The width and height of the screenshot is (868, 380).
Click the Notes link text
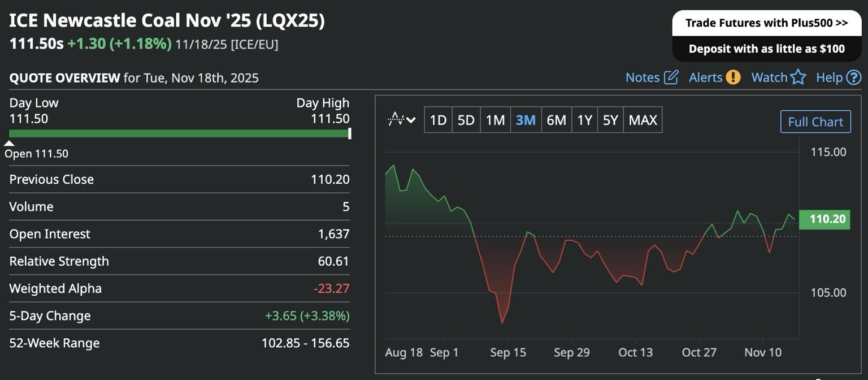click(643, 77)
